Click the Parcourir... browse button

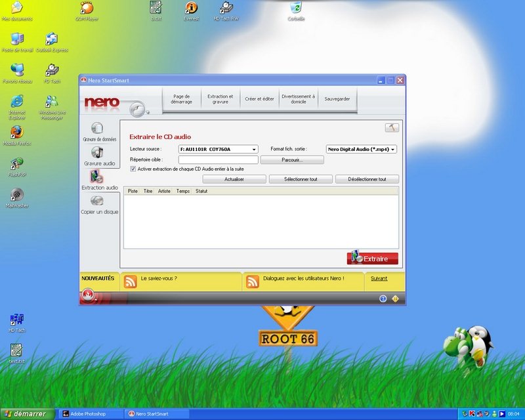coord(292,159)
